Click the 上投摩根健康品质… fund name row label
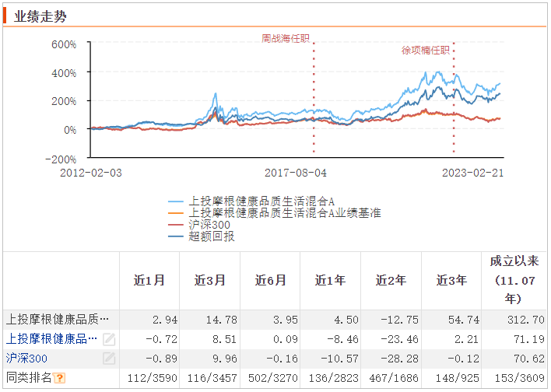Viewport: 551px width, 392px height. [x=58, y=320]
